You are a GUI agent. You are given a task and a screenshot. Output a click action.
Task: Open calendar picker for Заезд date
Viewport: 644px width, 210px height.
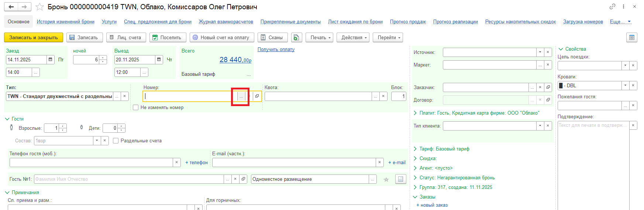(x=51, y=60)
